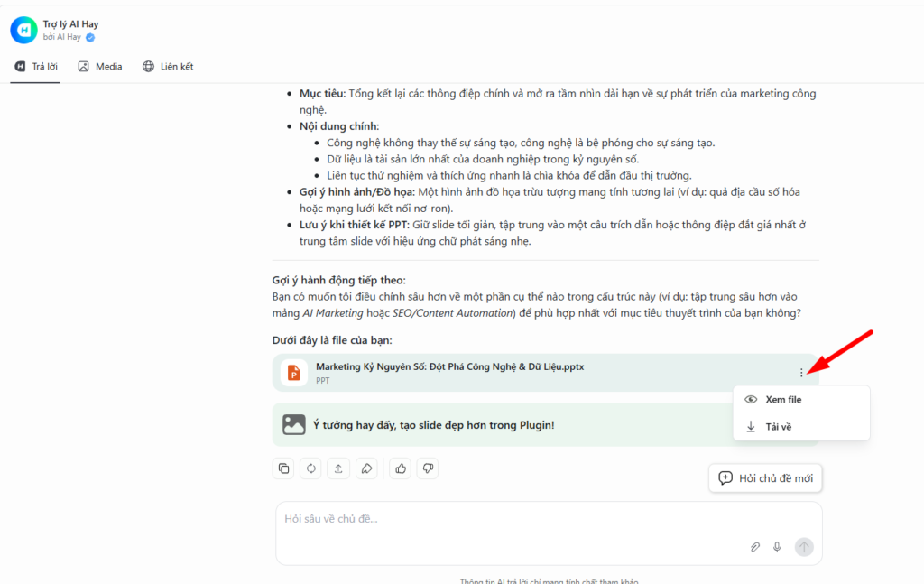This screenshot has height=584, width=924.
Task: Click the Dưới đây là file của bạn text
Action: [x=332, y=340]
